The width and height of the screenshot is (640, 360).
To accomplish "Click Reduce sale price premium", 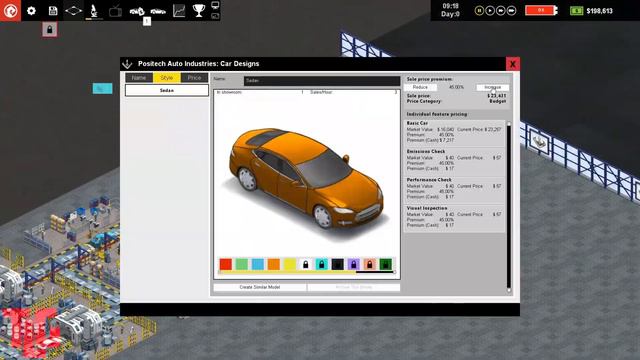I will 420,87.
